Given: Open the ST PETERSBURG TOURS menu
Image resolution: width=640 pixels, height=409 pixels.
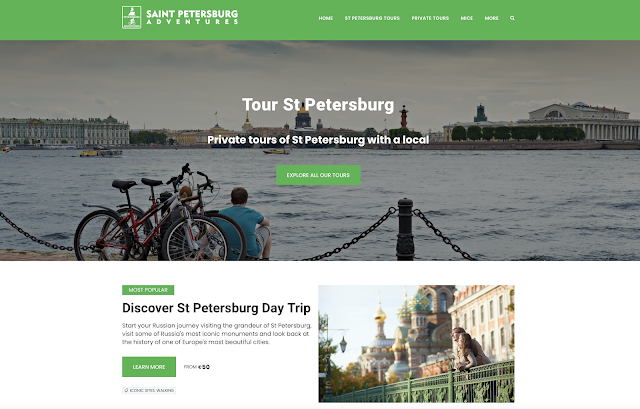Looking at the screenshot, I should [x=372, y=18].
